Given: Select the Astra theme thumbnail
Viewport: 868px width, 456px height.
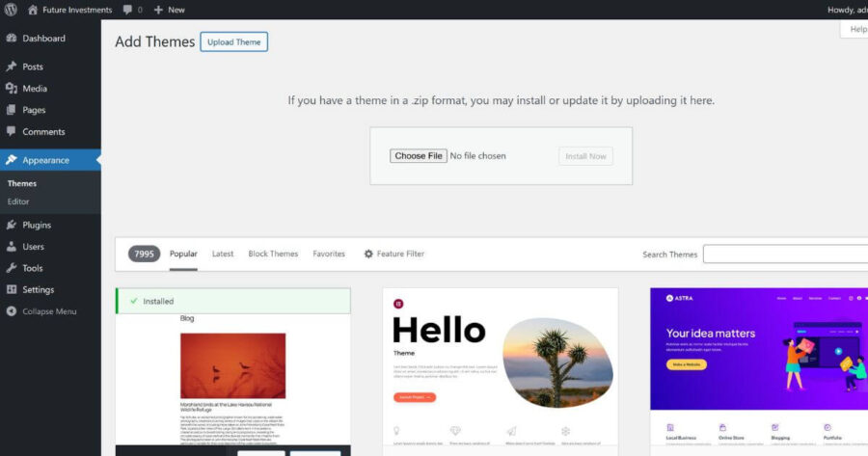Looking at the screenshot, I should point(759,366).
